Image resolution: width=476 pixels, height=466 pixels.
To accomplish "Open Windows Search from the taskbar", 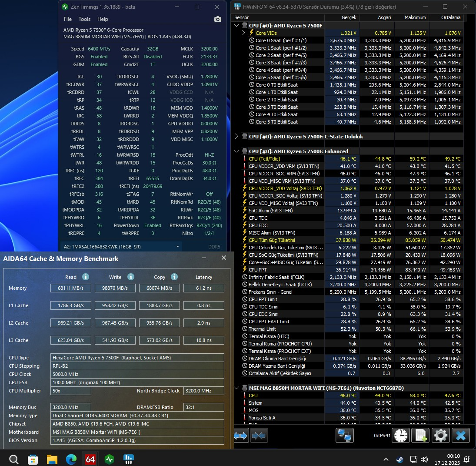I will click(13, 459).
